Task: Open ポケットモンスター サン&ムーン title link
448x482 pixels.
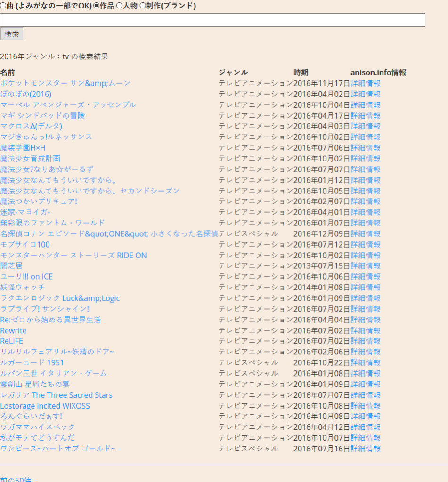Action: 65,83
